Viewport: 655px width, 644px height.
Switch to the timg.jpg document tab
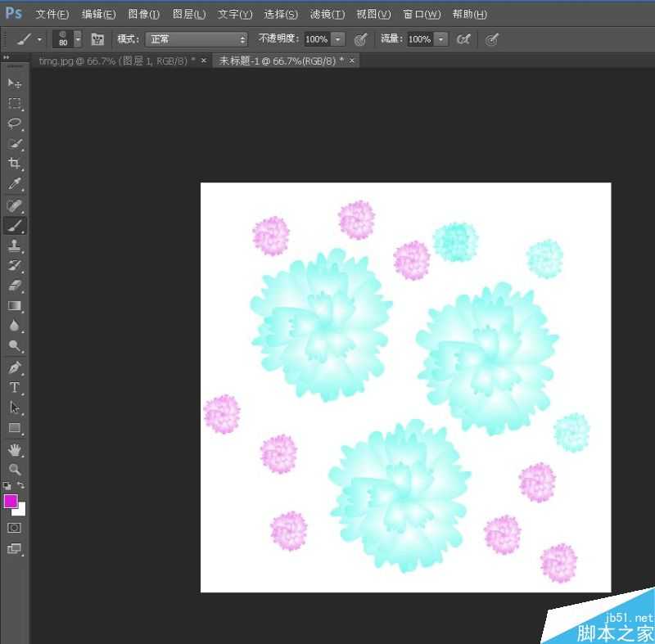[116, 61]
